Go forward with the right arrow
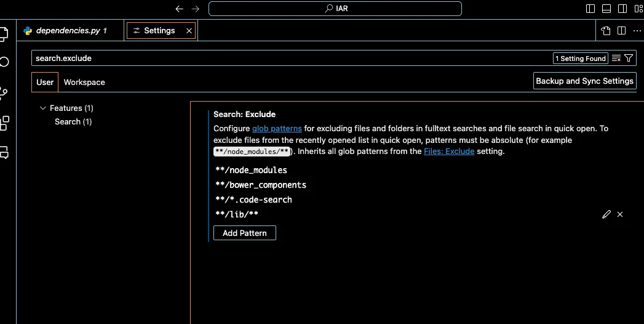This screenshot has height=324, width=644. (x=196, y=9)
